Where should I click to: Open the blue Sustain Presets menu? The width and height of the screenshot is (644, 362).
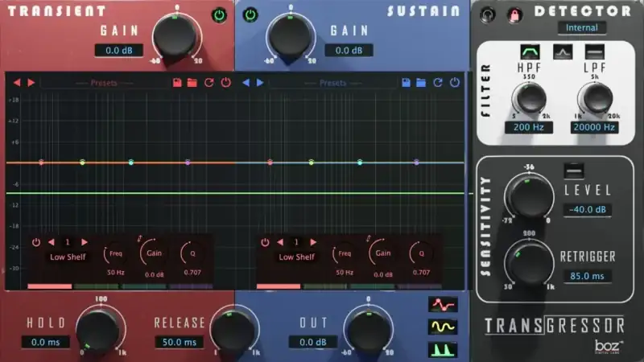(332, 83)
